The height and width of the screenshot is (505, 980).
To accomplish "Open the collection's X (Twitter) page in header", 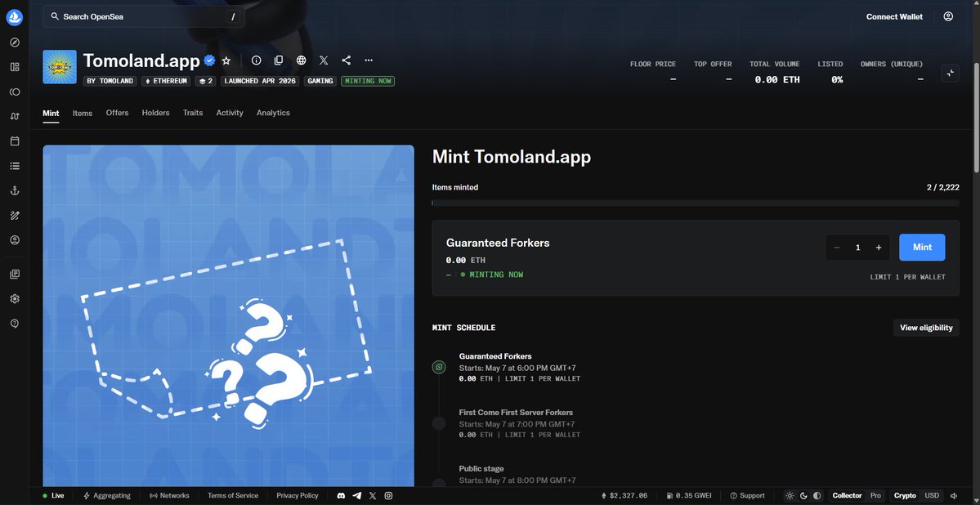I will point(324,60).
